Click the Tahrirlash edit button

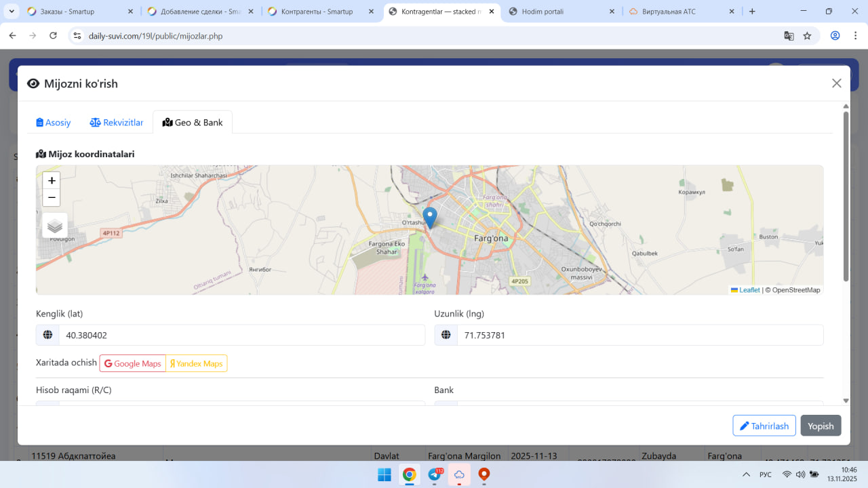[764, 426]
